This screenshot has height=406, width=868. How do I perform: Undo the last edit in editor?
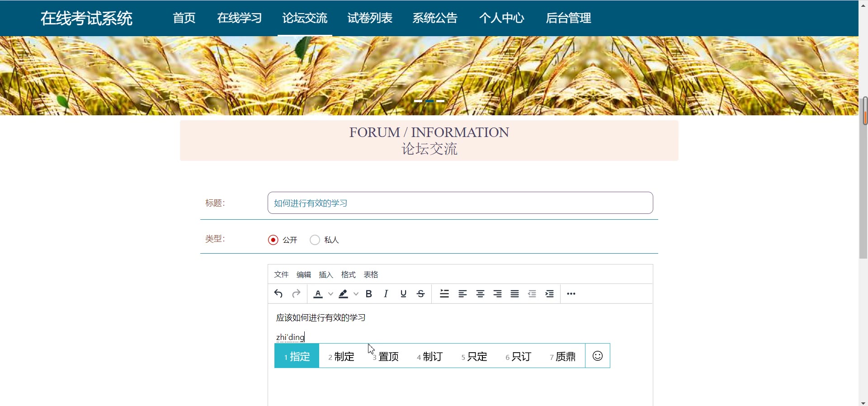coord(278,294)
